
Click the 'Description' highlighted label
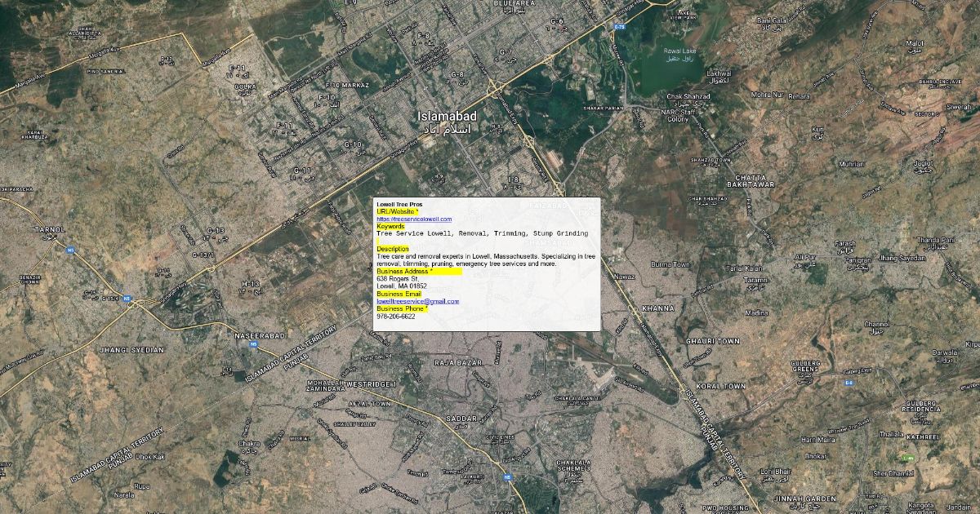click(393, 249)
